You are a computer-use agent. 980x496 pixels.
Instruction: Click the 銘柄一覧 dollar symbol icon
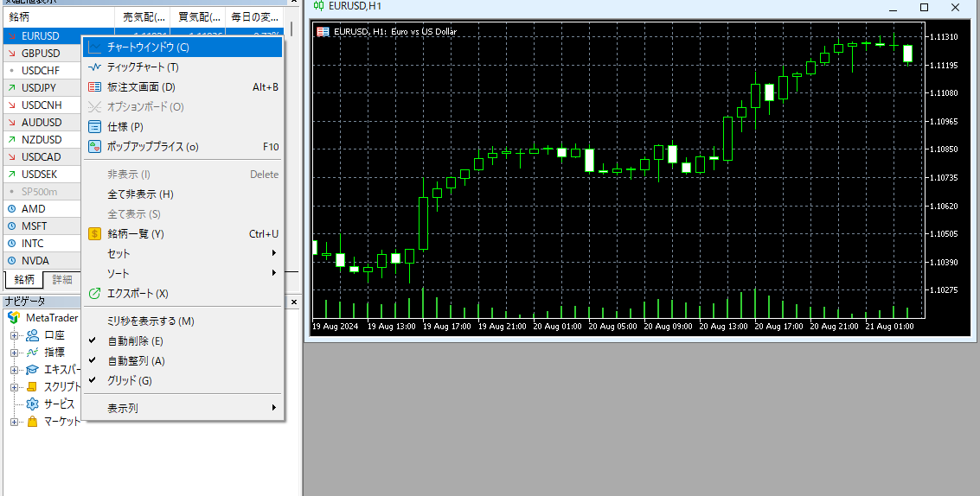(95, 233)
